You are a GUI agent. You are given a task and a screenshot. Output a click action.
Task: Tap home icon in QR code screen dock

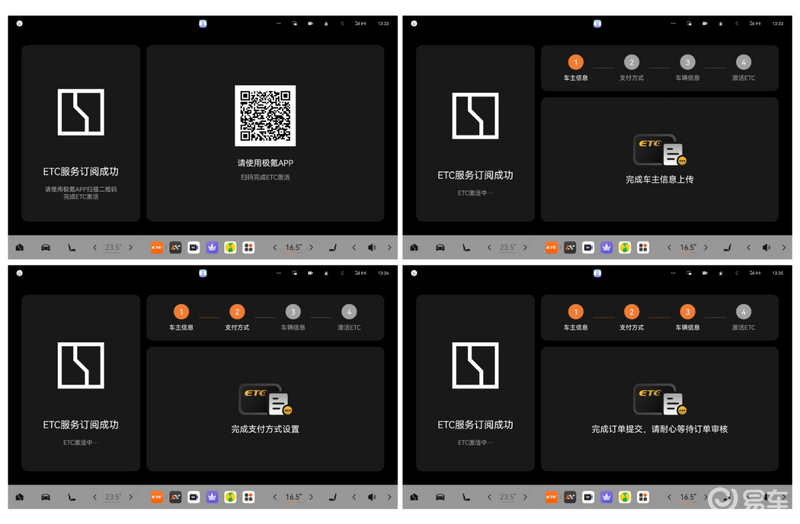click(19, 247)
